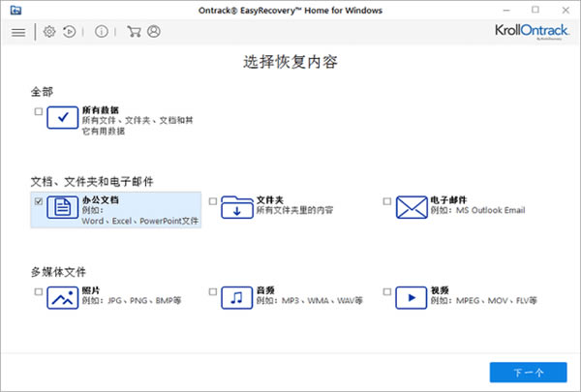Click the 办公文档 label
581x392 pixels.
101,200
